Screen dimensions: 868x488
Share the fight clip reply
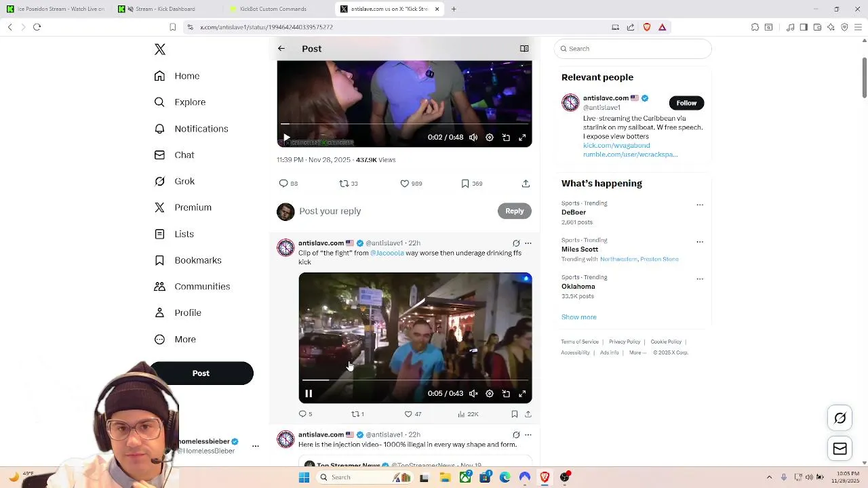click(528, 414)
